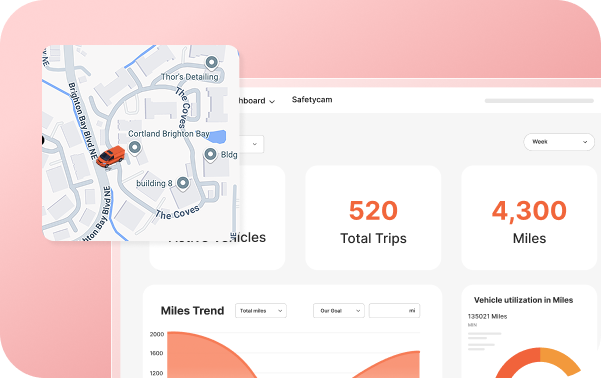The width and height of the screenshot is (601, 378).
Task: Click the goal miles input field
Action: coord(394,311)
